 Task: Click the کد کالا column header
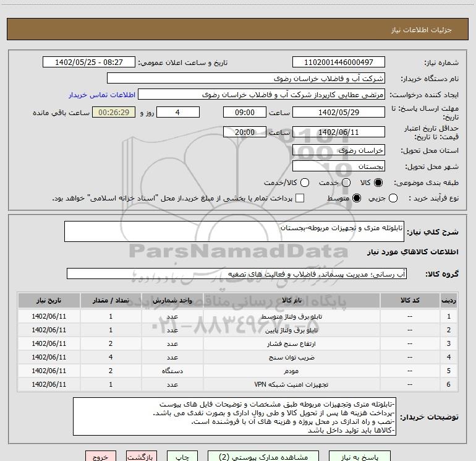410,300
